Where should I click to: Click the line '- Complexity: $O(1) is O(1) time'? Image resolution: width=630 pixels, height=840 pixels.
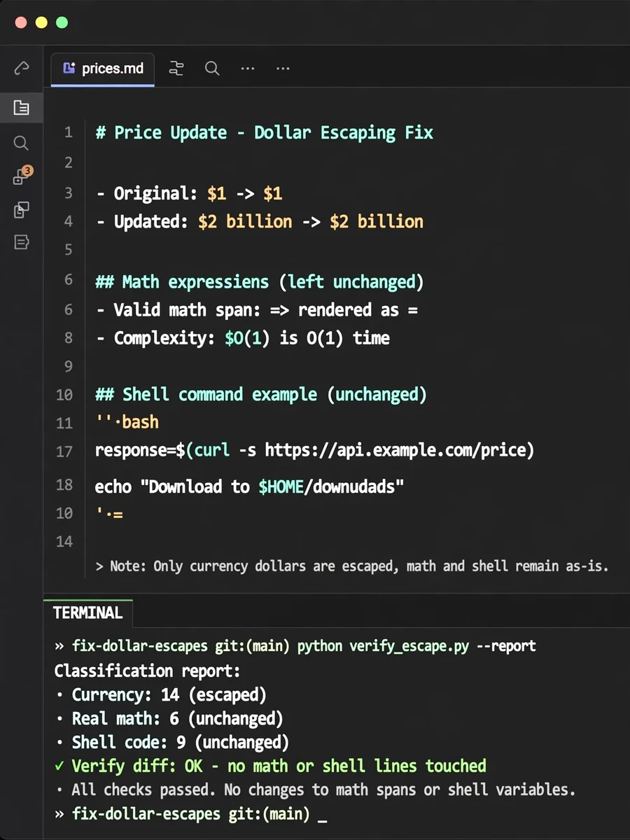point(242,338)
